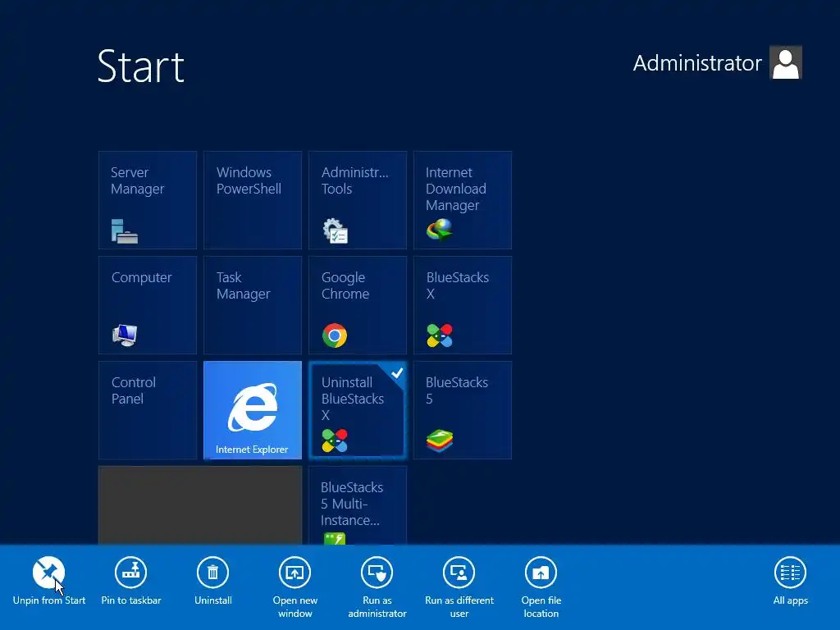Click the Open file location icon
The height and width of the screenshot is (630, 840).
coord(541,572)
